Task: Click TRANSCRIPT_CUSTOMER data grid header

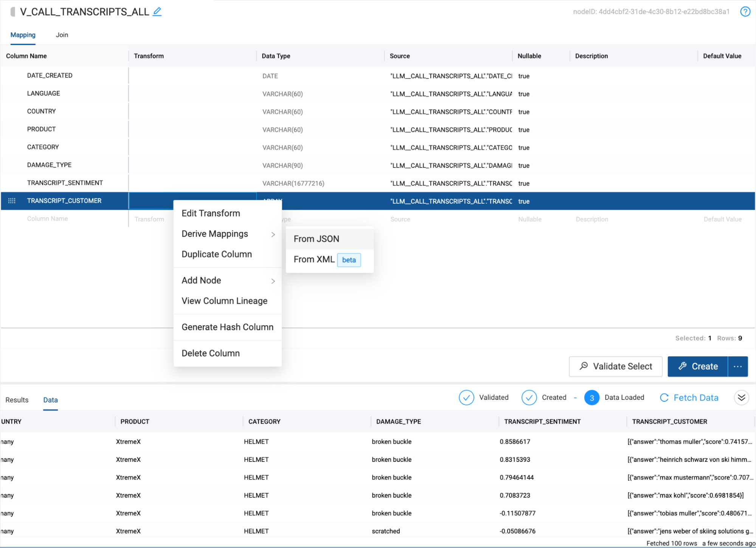Action: click(669, 422)
